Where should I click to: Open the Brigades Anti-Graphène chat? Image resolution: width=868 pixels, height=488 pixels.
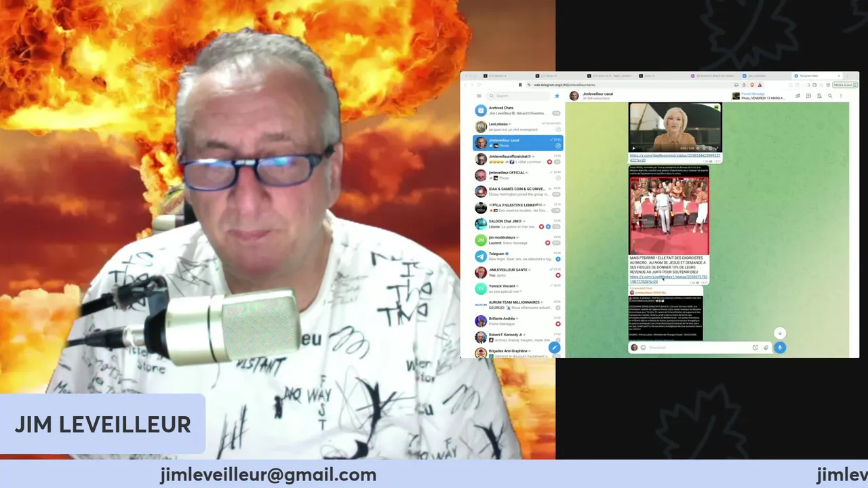coord(518,352)
